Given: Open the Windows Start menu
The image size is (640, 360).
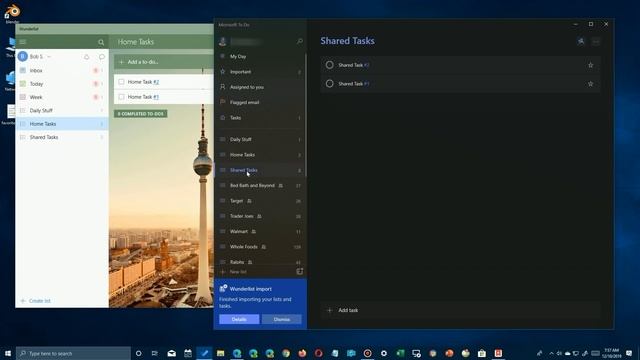Looking at the screenshot, I should pyautogui.click(x=8, y=353).
